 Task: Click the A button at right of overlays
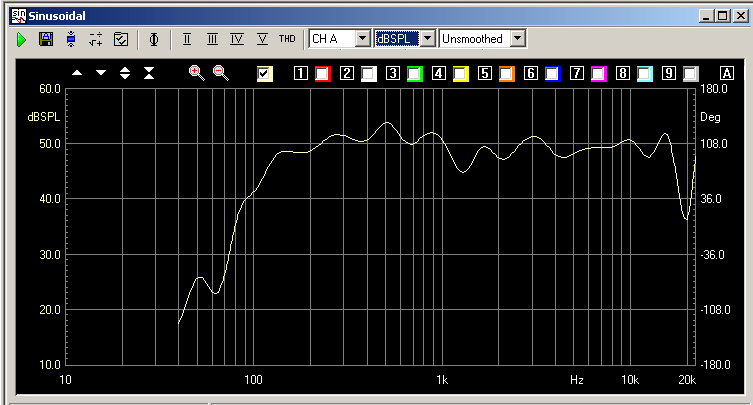tap(726, 74)
